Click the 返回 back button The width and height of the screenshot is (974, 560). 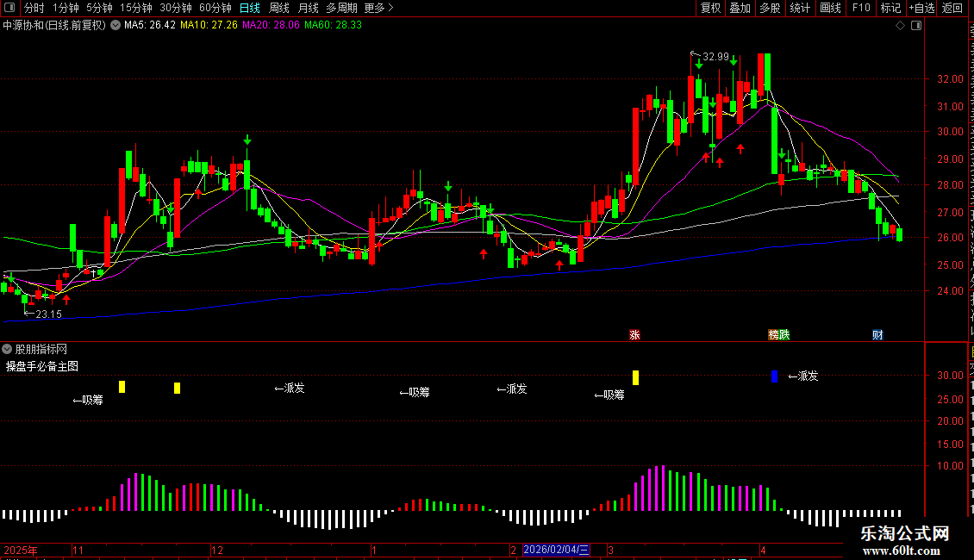pos(952,8)
